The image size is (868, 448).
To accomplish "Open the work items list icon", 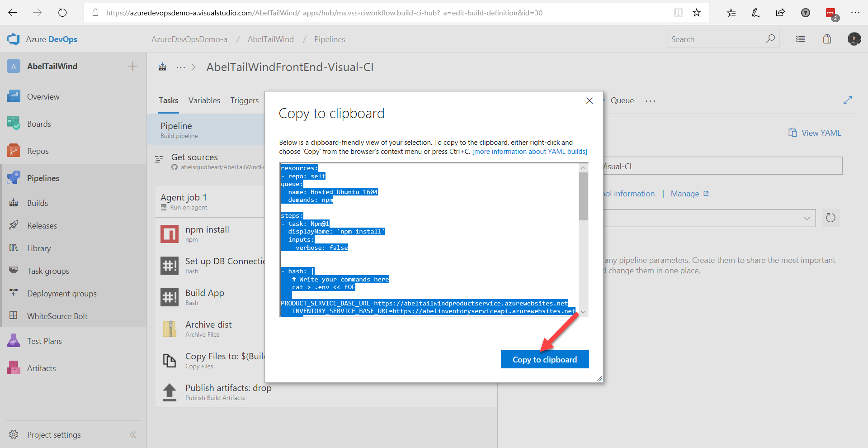I will pos(800,39).
